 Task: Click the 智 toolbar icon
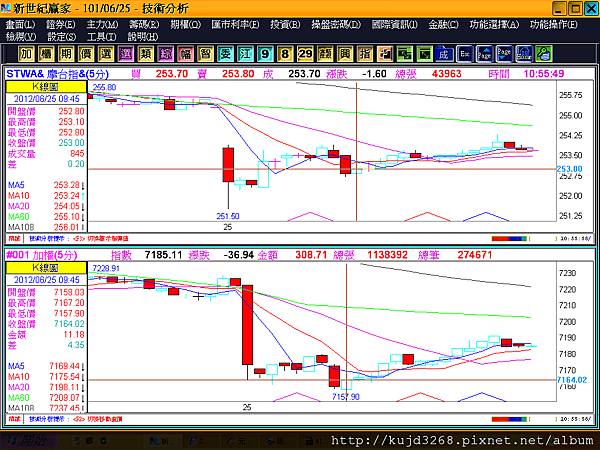[205, 54]
